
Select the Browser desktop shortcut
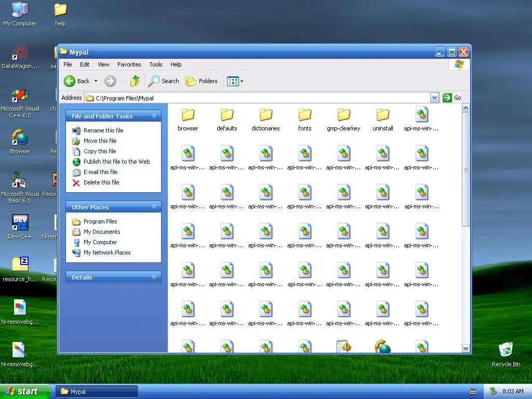(x=20, y=142)
